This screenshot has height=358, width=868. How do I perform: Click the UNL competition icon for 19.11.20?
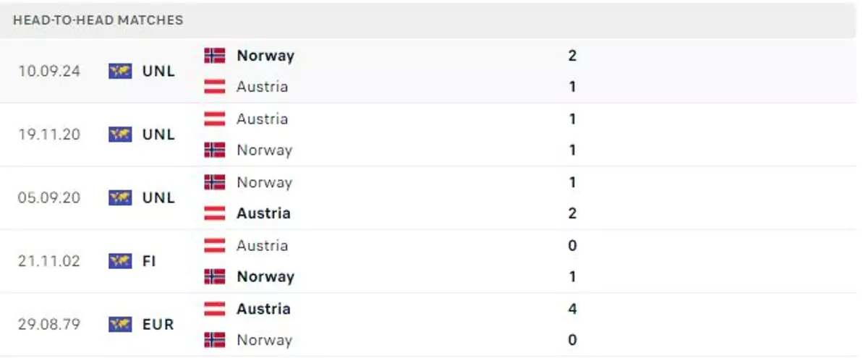tap(120, 135)
